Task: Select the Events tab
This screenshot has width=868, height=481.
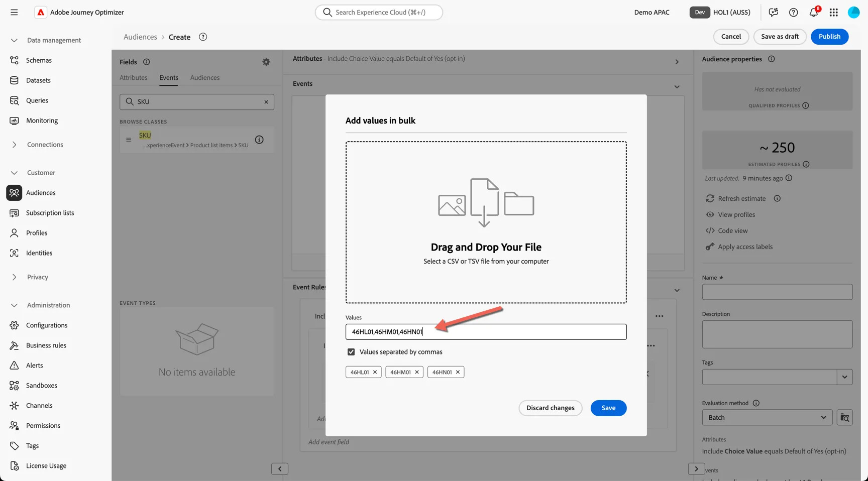Action: click(169, 78)
